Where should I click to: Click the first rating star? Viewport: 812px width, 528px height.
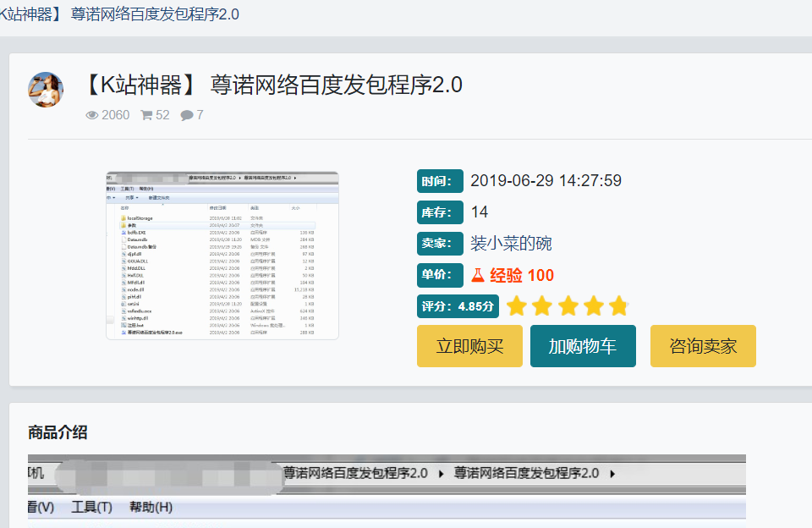point(517,306)
